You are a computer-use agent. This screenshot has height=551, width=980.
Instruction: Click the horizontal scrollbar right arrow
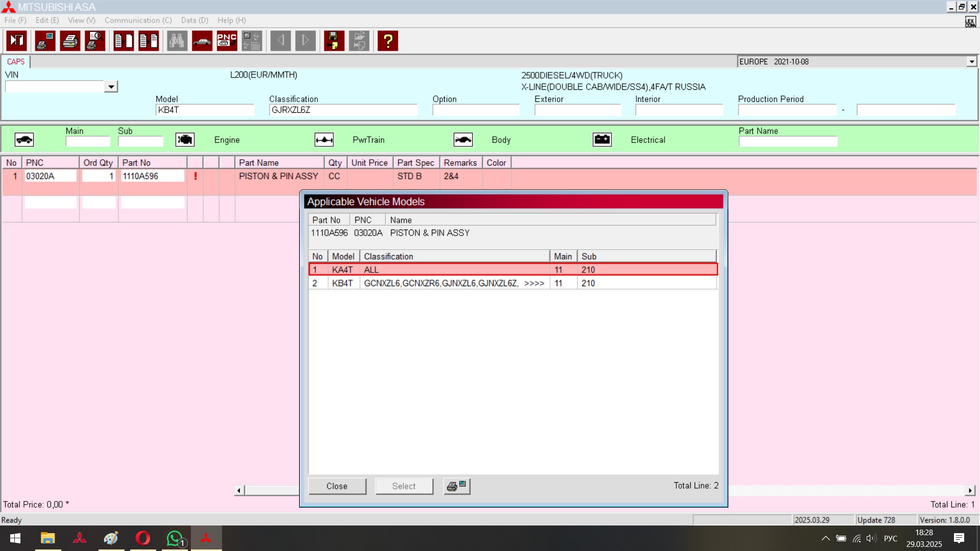coord(970,490)
